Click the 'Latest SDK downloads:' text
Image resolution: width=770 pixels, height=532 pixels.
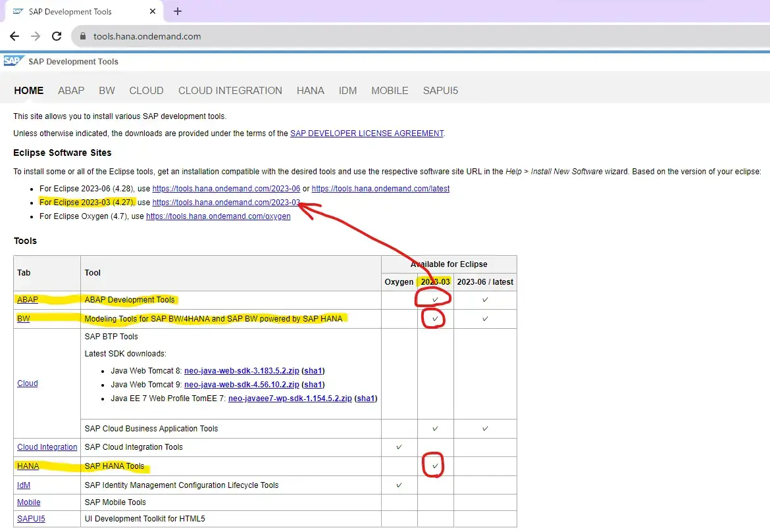tap(125, 354)
